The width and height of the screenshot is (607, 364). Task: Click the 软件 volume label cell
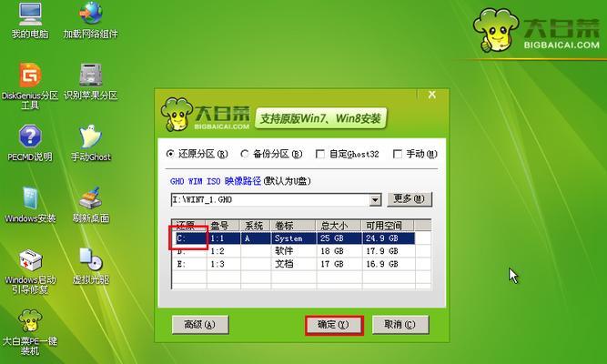[293, 251]
